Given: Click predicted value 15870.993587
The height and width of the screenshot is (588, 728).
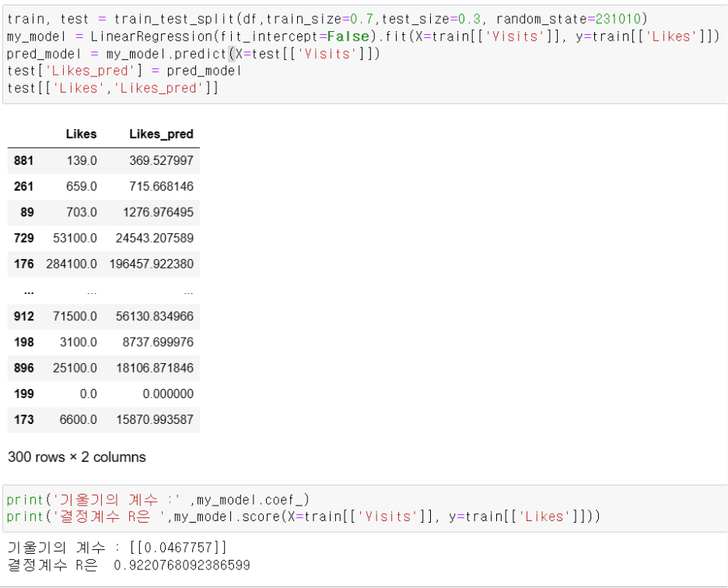Looking at the screenshot, I should pos(155,420).
